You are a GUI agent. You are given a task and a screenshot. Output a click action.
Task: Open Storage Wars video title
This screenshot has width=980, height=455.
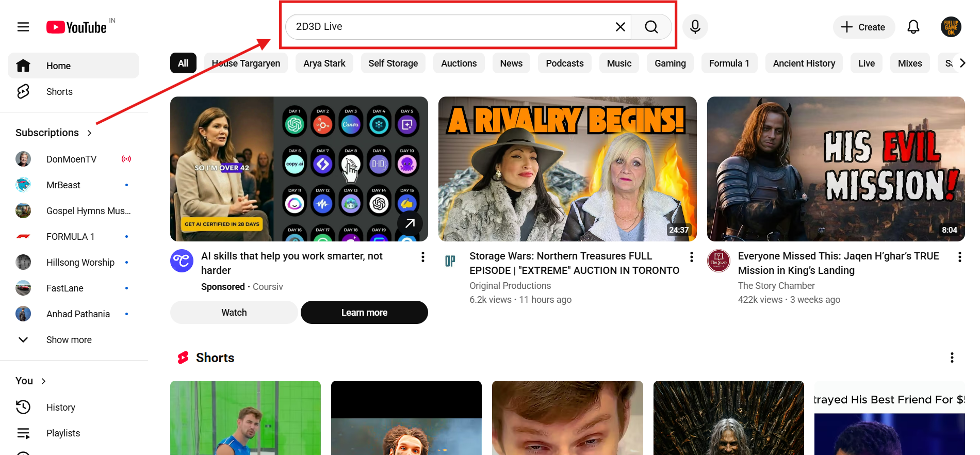tap(574, 263)
